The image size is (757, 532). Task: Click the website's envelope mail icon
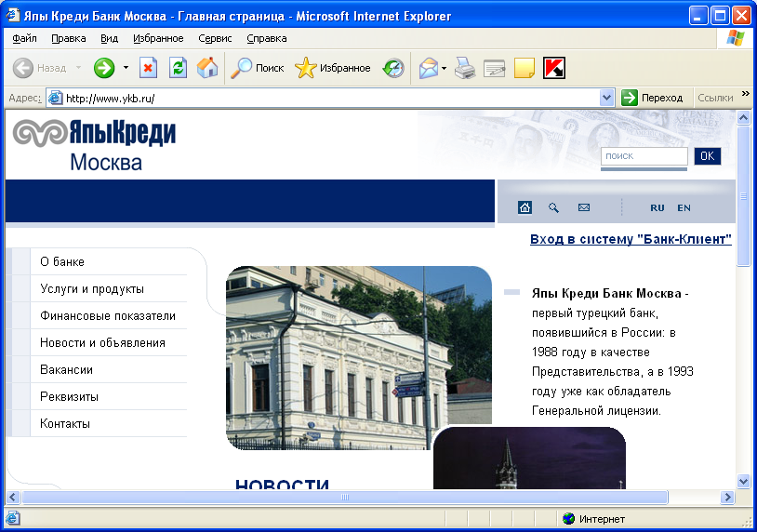click(x=584, y=207)
